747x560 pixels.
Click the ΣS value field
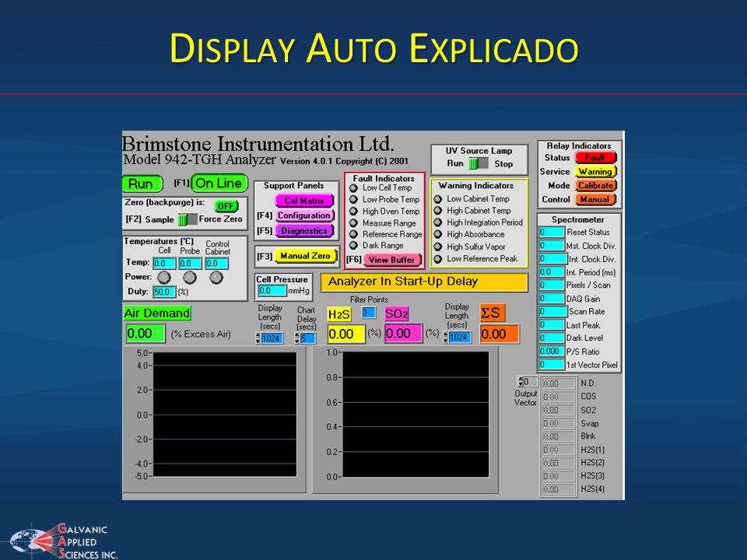point(500,334)
